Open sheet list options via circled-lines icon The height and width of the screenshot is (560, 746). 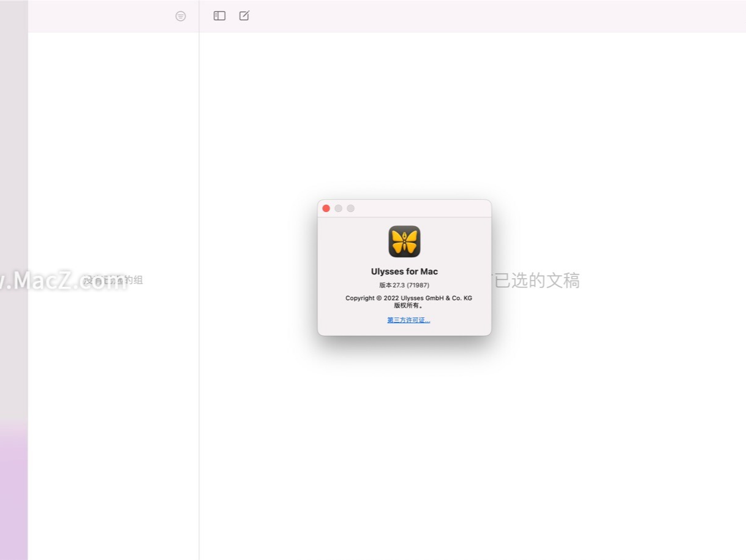click(180, 16)
